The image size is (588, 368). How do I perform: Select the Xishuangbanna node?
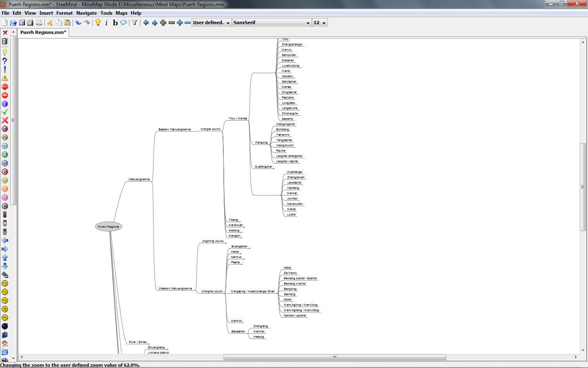click(x=139, y=179)
